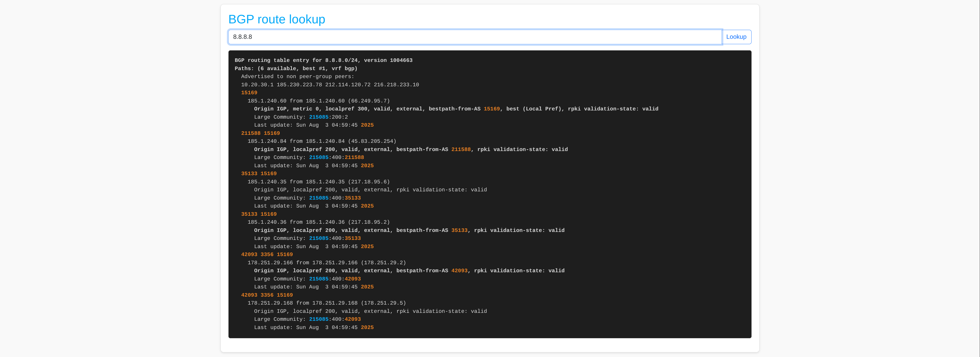Image resolution: width=980 pixels, height=357 pixels.
Task: Click 35133 in path above 185.1.240.36 entry
Action: [249, 214]
